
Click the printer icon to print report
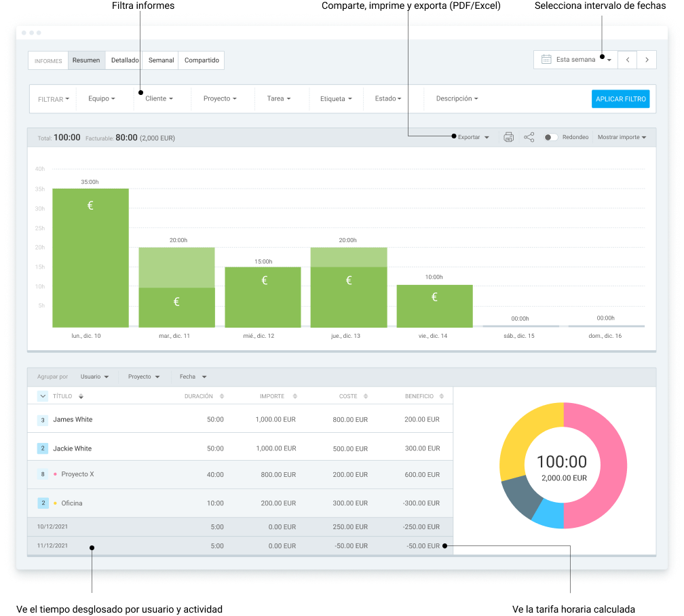pos(508,137)
